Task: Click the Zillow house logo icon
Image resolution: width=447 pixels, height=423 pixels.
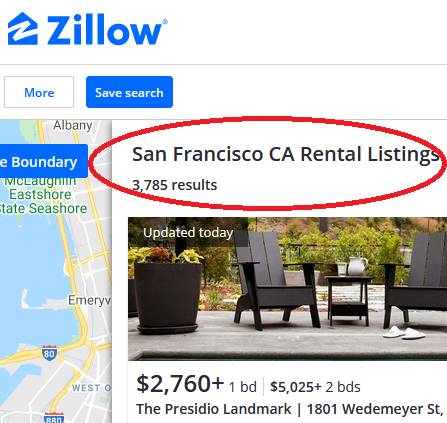Action: pyautogui.click(x=22, y=29)
